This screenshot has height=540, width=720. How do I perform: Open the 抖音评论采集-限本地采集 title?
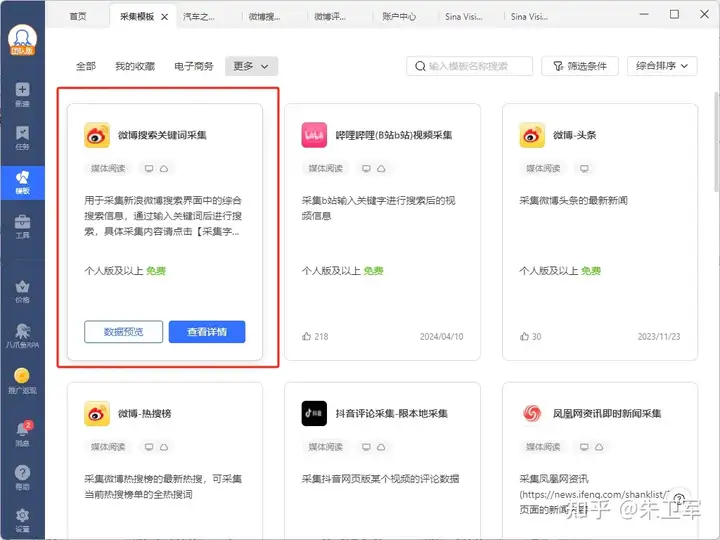[x=392, y=413]
